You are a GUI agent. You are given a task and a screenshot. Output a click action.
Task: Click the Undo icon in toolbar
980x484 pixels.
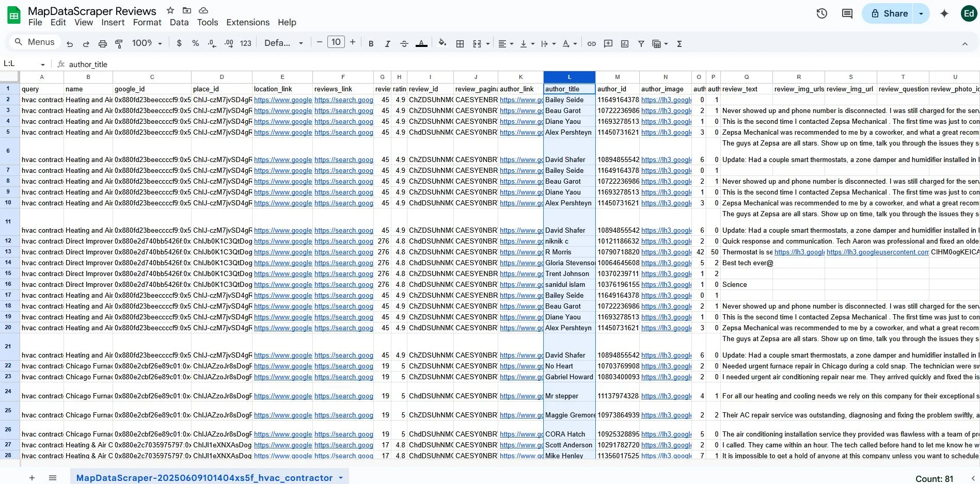(70, 44)
